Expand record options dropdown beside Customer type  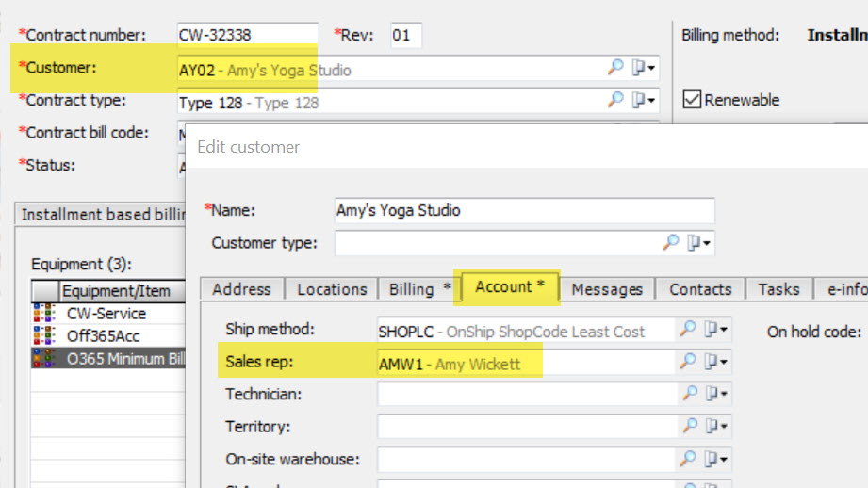(x=698, y=242)
